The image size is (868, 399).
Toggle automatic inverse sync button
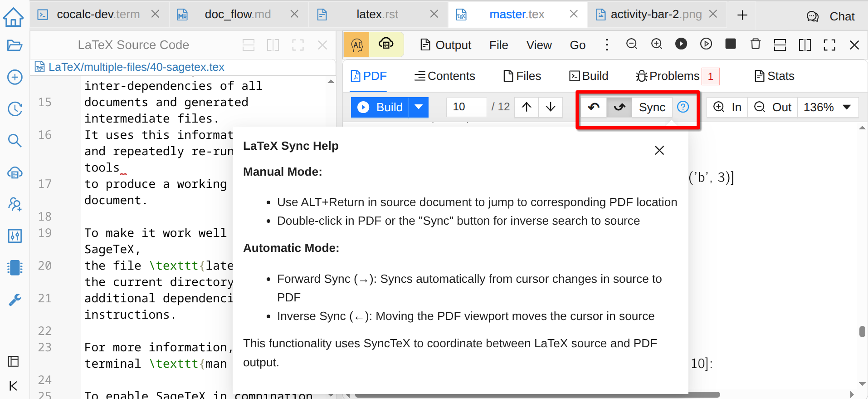click(x=594, y=107)
